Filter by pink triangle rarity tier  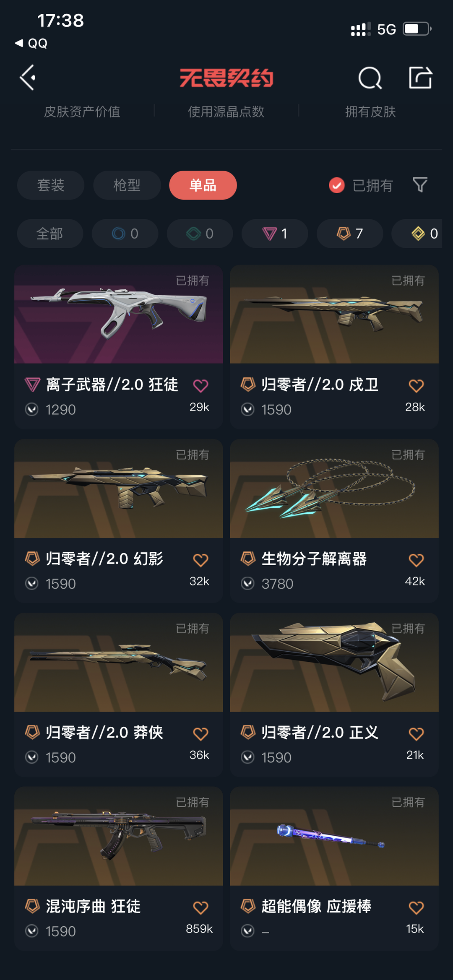pyautogui.click(x=275, y=234)
